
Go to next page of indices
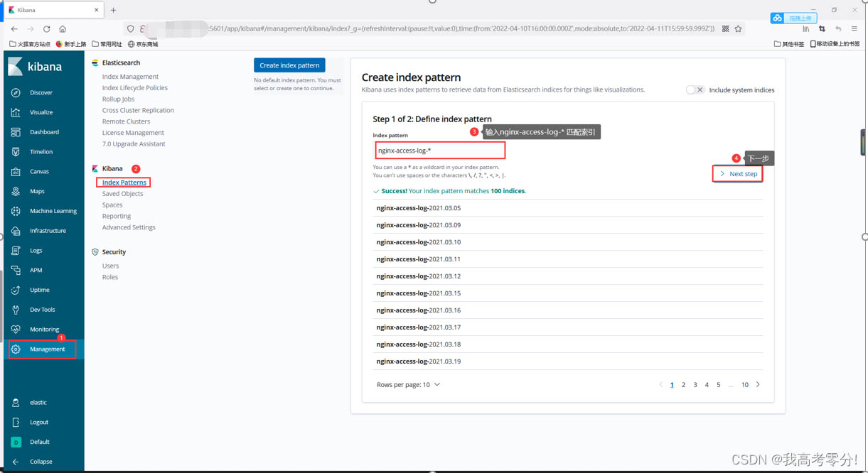758,385
